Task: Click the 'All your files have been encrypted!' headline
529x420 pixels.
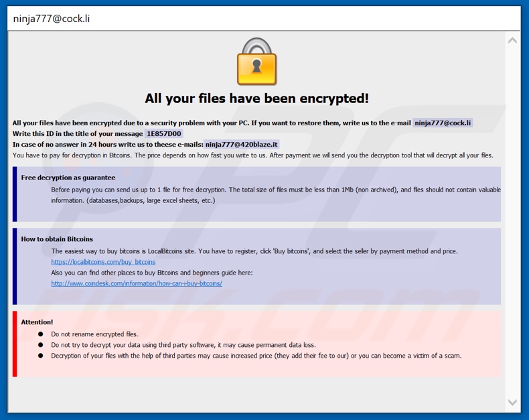Action: pyautogui.click(x=256, y=98)
